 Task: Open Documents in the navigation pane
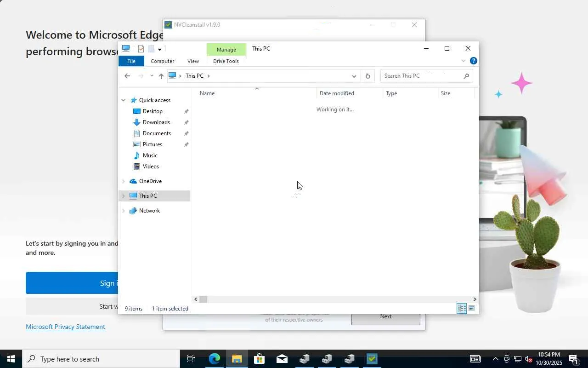pos(157,133)
